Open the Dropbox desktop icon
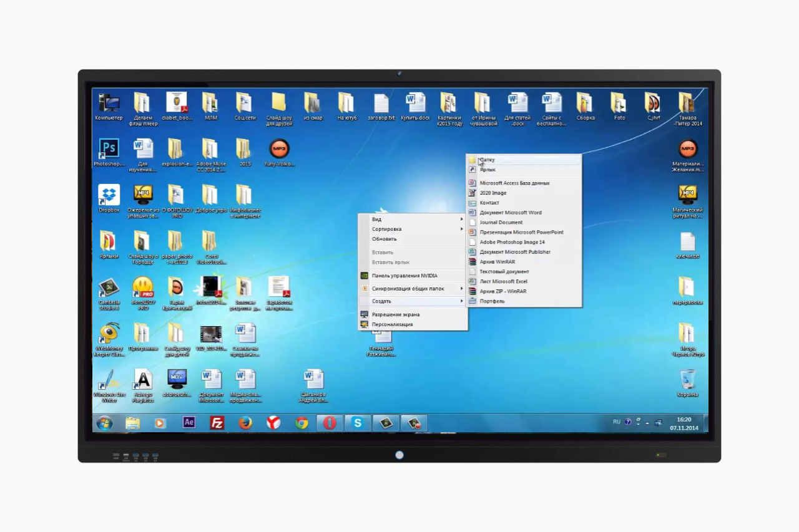Viewport: 799px width, 532px height. point(109,199)
